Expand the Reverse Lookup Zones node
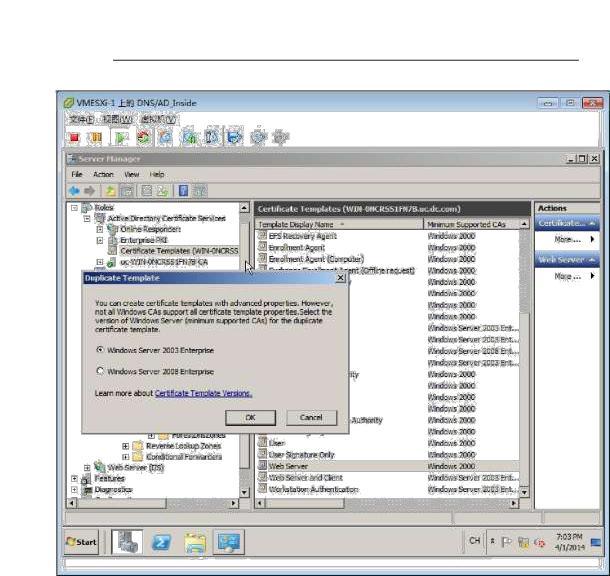Image resolution: width=610 pixels, height=576 pixels. click(x=125, y=446)
